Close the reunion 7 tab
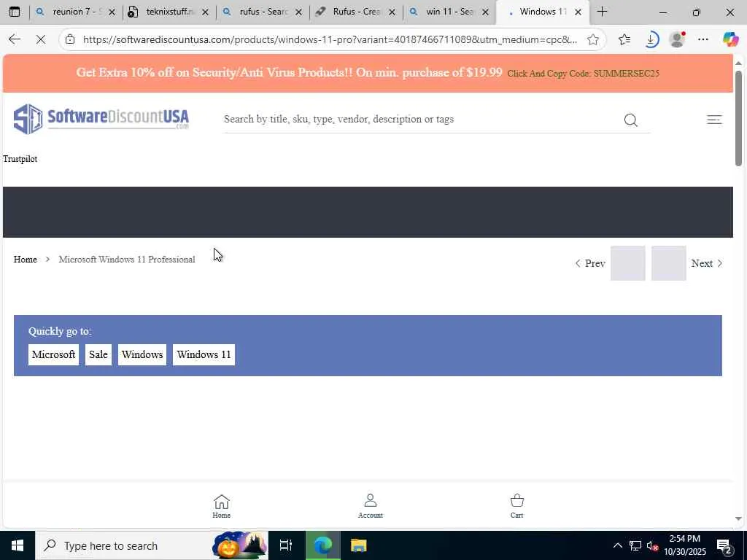This screenshot has height=560, width=747. coord(112,12)
